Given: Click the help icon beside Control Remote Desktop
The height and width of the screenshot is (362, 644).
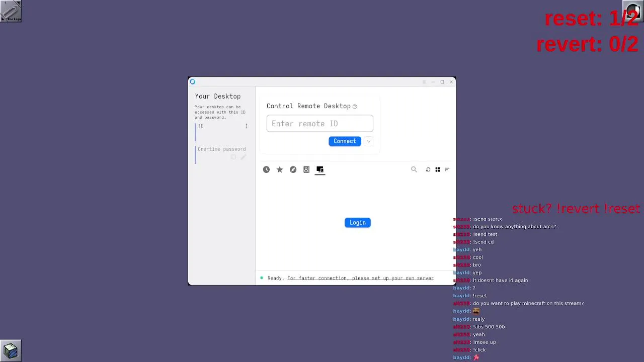Looking at the screenshot, I should click(x=355, y=107).
